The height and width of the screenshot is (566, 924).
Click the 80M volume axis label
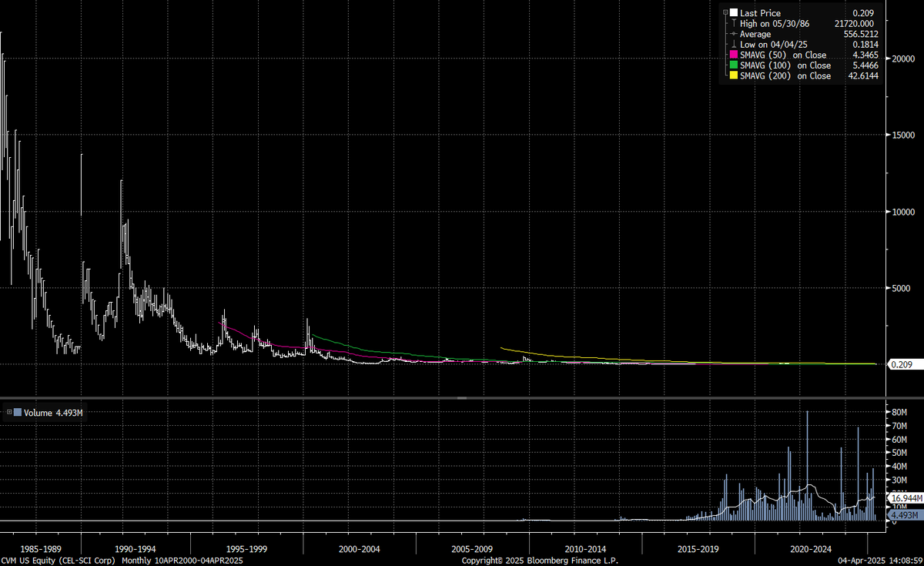898,413
